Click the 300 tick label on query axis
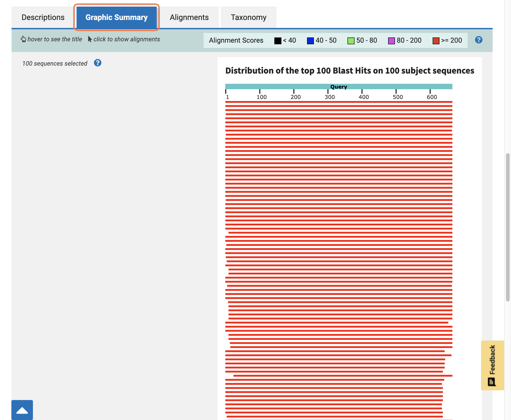511x420 pixels. pos(330,97)
